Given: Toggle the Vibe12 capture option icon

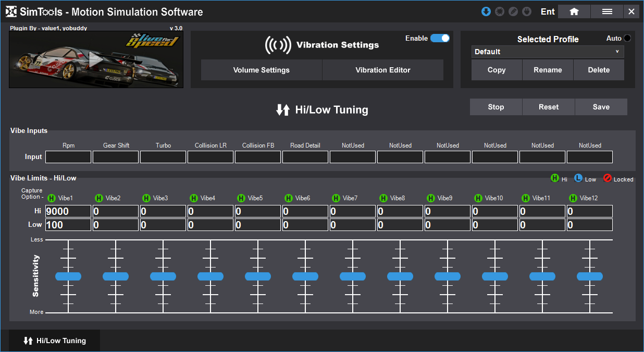Looking at the screenshot, I should [573, 198].
